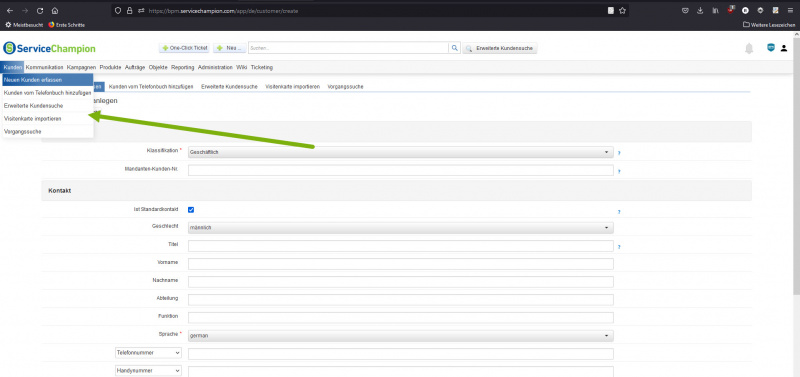Open the Pocket save icon
800x377 pixels.
(685, 10)
